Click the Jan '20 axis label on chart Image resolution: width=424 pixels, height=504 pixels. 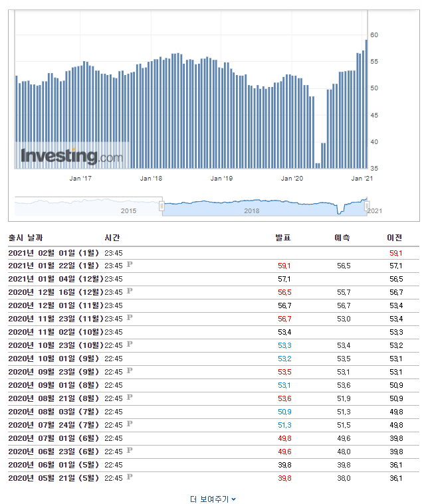click(x=292, y=179)
